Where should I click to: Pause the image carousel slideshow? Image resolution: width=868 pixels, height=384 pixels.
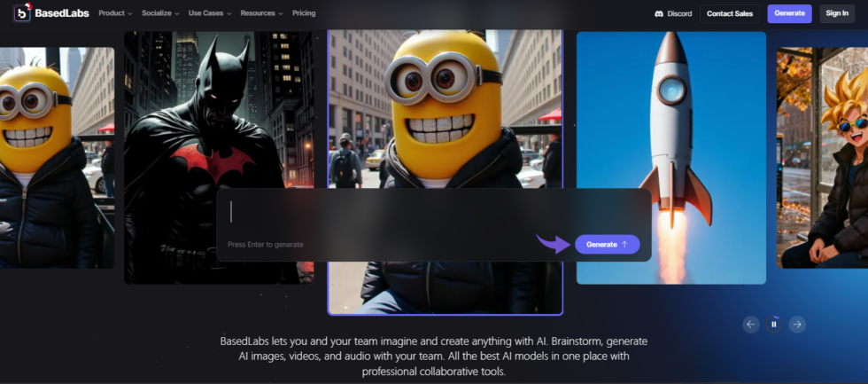tap(774, 325)
